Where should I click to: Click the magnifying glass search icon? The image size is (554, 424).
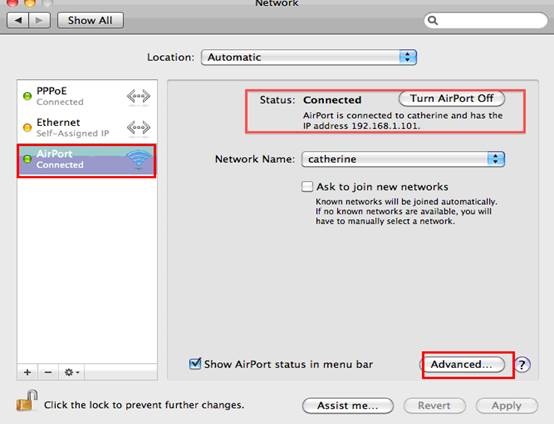tap(433, 20)
